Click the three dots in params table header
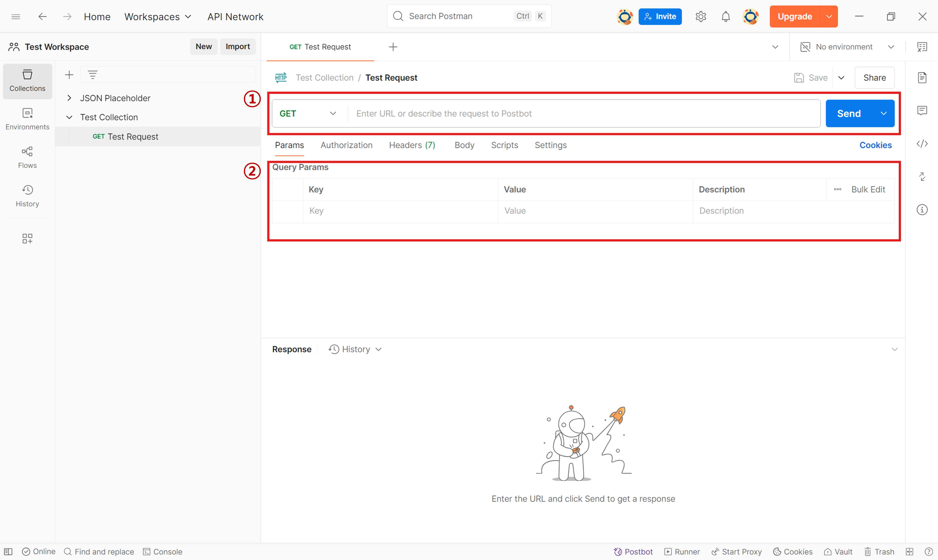 coord(837,189)
